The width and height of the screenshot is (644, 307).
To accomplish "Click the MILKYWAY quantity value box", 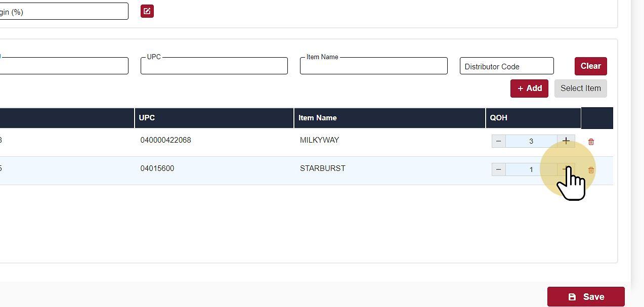I will tap(531, 141).
